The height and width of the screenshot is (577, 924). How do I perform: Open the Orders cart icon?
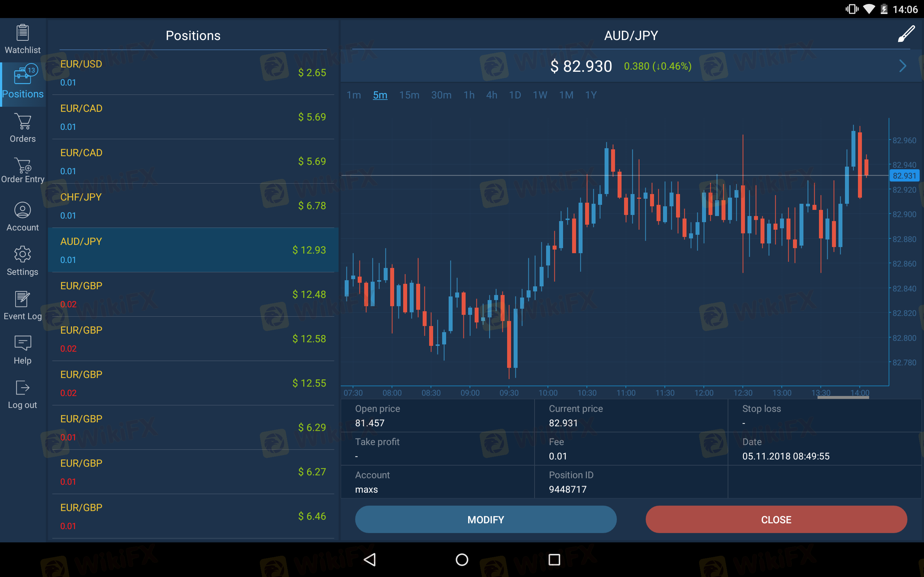[22, 122]
